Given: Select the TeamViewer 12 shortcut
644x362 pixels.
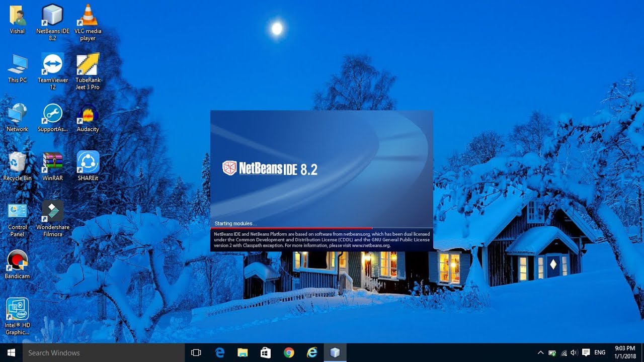Looking at the screenshot, I should pos(52,71).
